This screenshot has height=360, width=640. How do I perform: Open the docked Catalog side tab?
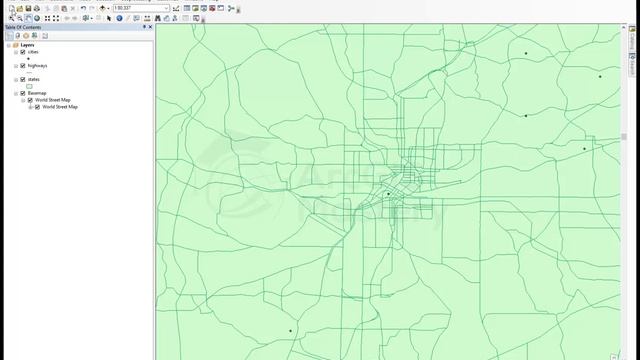click(x=632, y=37)
